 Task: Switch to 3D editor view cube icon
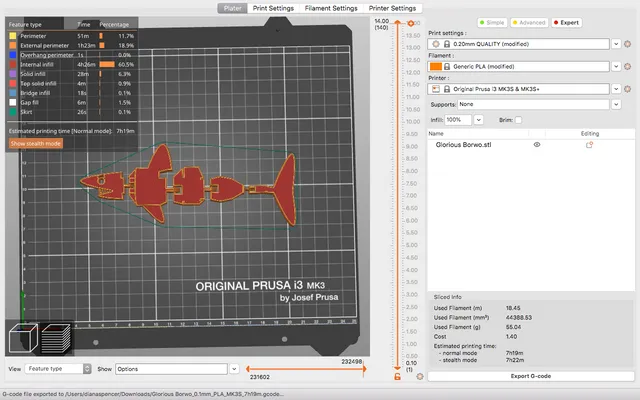click(23, 338)
